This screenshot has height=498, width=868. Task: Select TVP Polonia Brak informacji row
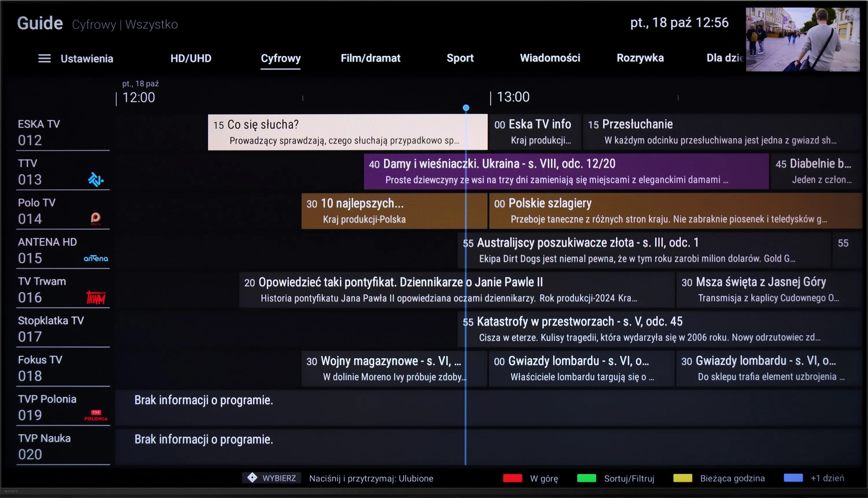click(488, 408)
